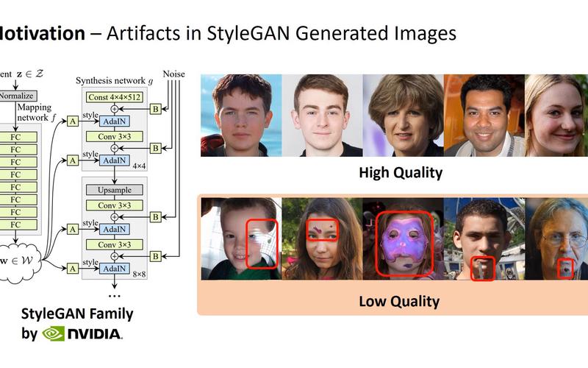
Task: Open the low-quality elderly person with glasses photo
Action: (556, 238)
